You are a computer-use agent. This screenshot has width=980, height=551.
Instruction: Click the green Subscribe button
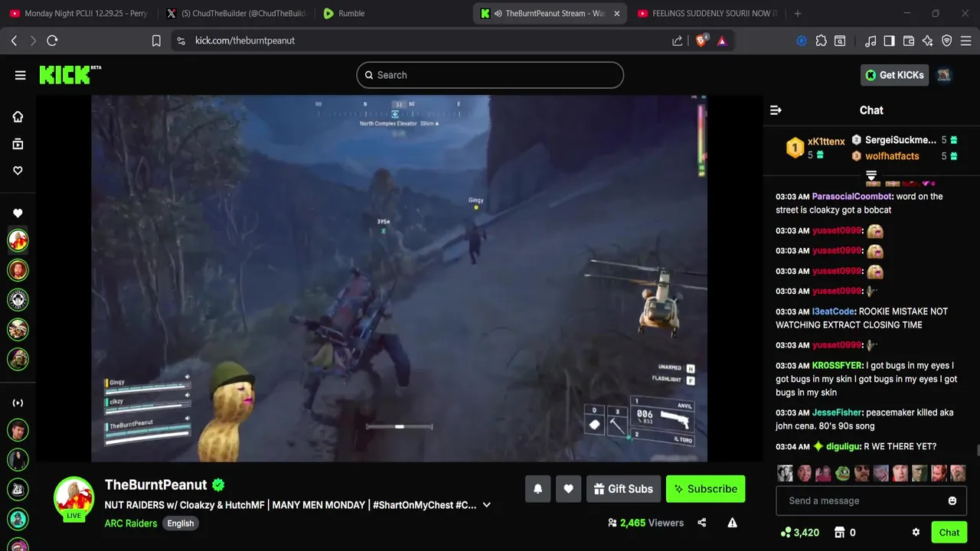pyautogui.click(x=705, y=489)
